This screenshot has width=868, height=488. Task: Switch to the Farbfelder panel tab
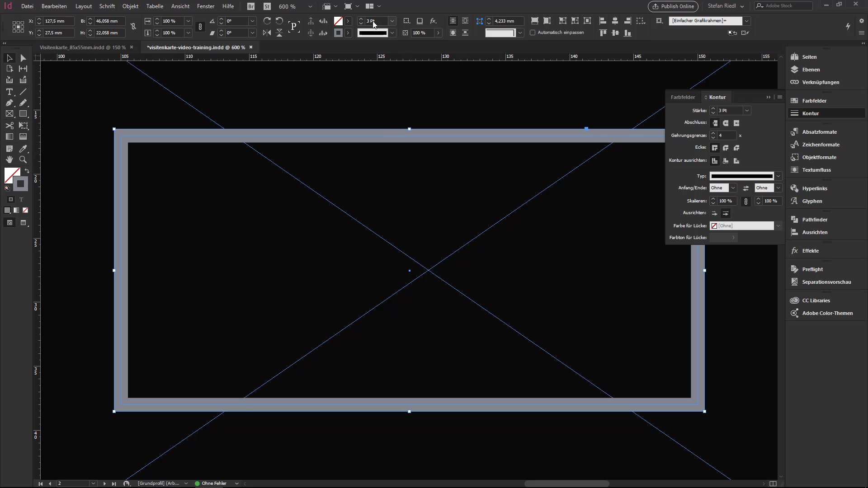[683, 97]
